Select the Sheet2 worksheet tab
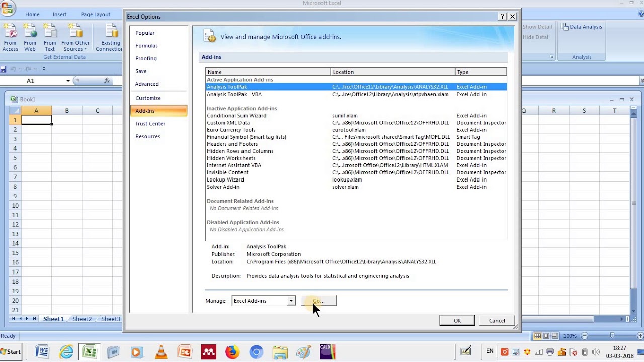This screenshot has height=362, width=644. pyautogui.click(x=82, y=319)
